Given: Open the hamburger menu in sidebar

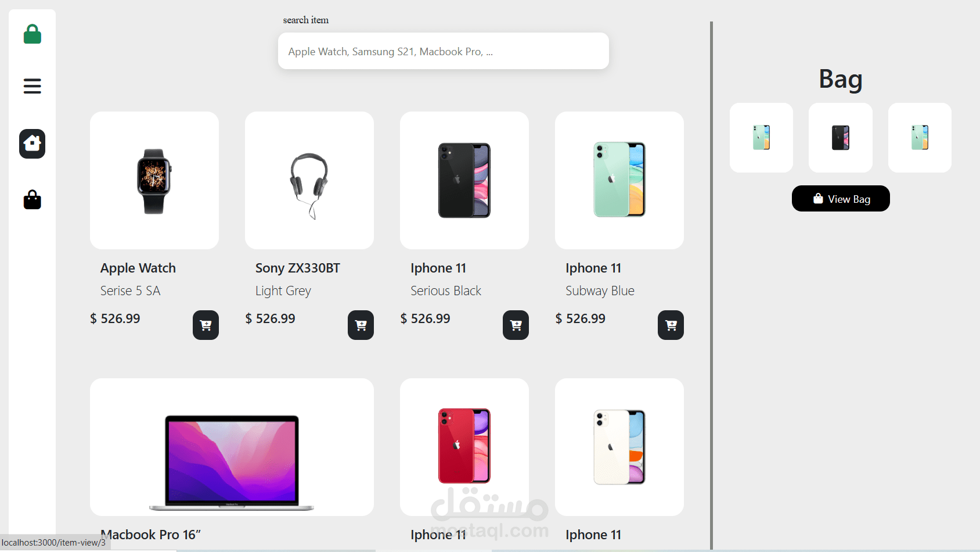Looking at the screenshot, I should [33, 86].
